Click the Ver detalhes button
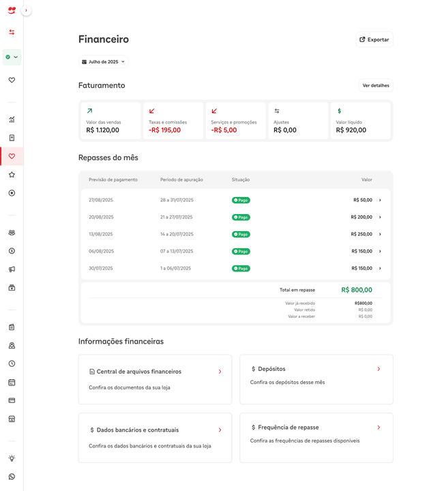 [376, 86]
